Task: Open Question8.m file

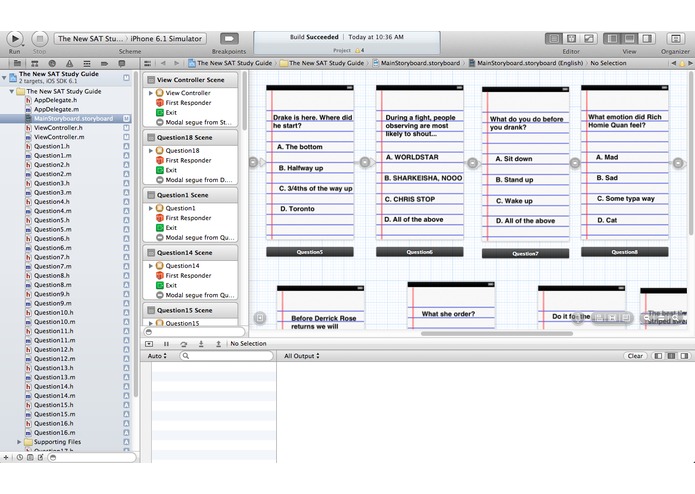Action: click(53, 285)
